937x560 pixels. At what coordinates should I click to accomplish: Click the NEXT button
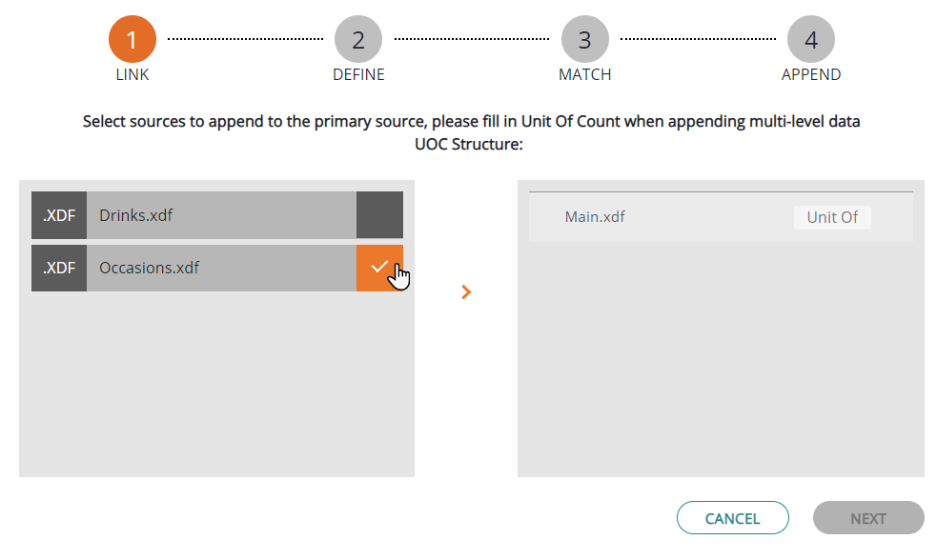click(867, 518)
